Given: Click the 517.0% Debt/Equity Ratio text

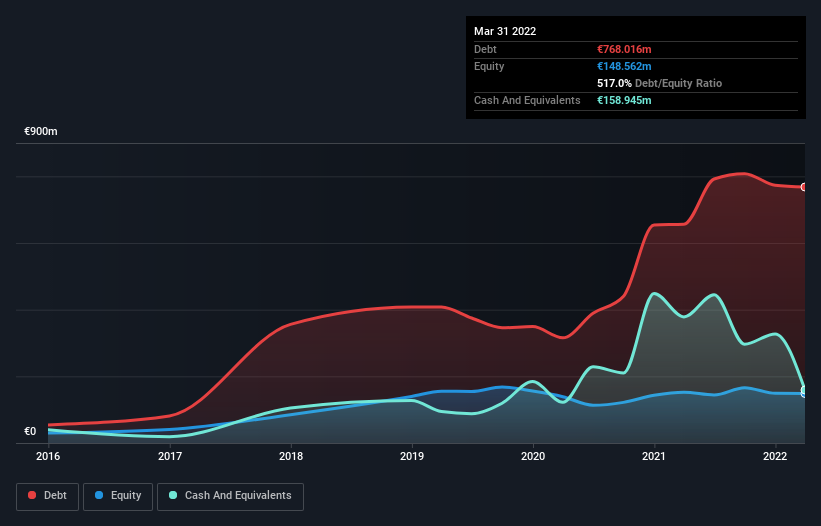Looking at the screenshot, I should (659, 83).
